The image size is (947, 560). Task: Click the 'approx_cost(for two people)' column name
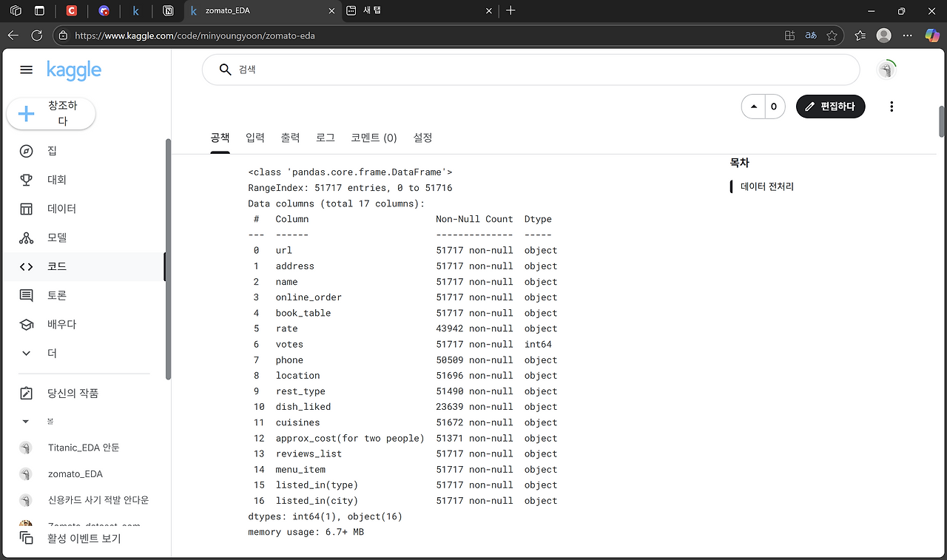(x=350, y=439)
